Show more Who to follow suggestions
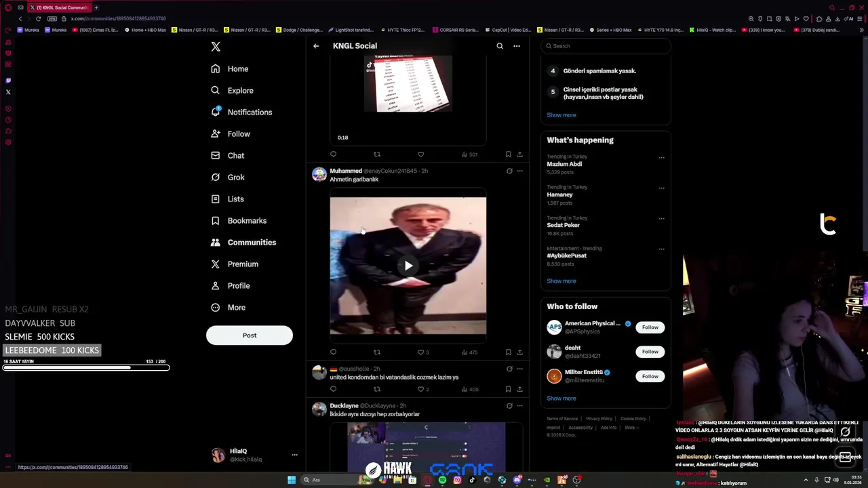 point(561,398)
